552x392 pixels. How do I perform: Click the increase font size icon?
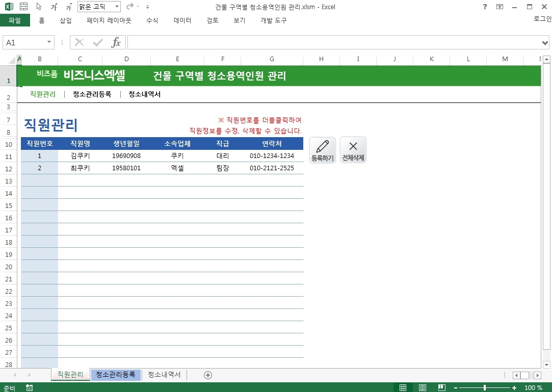coord(54,7)
